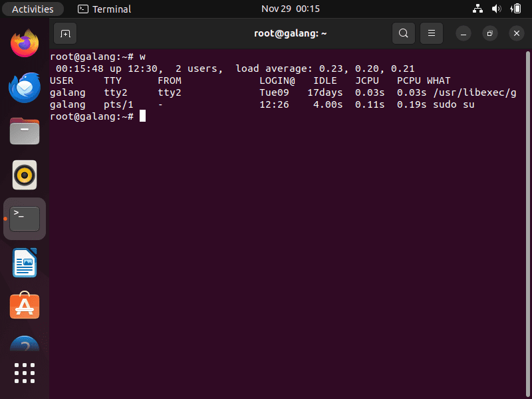Open a new terminal tab

pyautogui.click(x=65, y=33)
